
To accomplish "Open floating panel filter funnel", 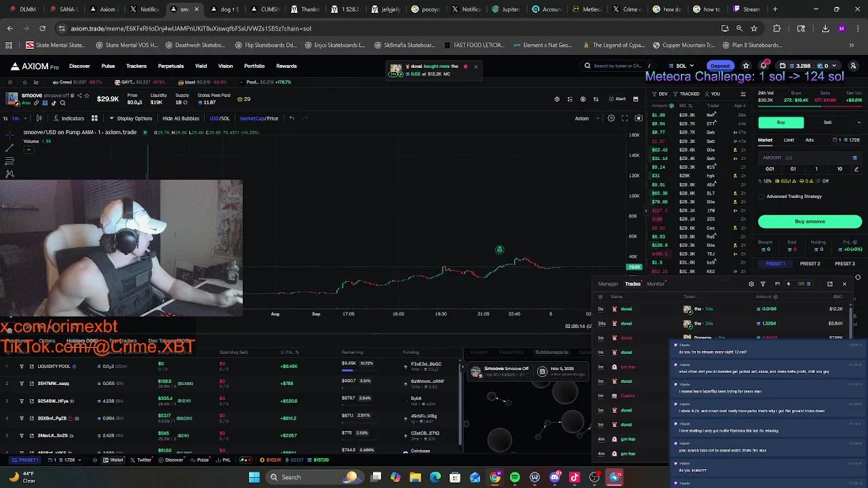I will pos(763,284).
